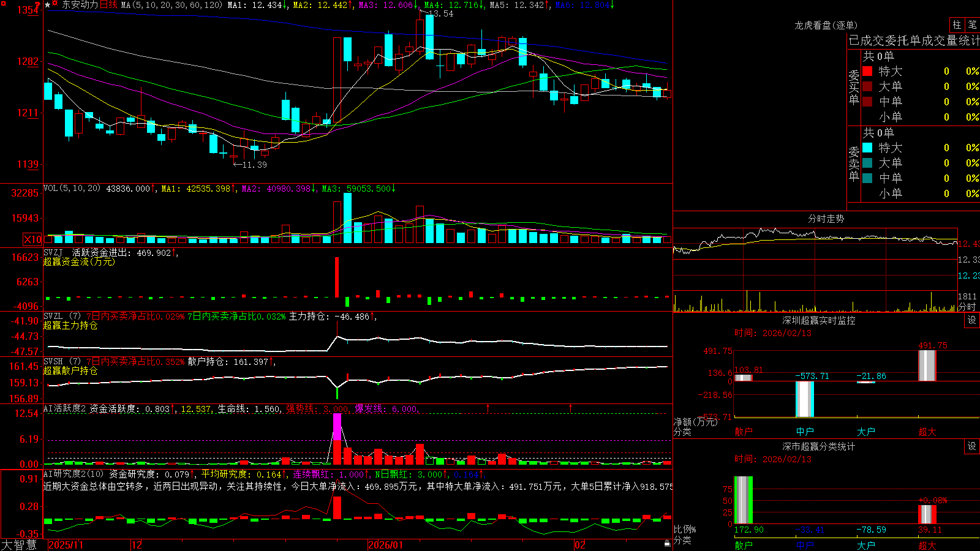The image size is (980, 551).
Task: Open 设 settings for 深市超赢分类统计
Action: (x=972, y=446)
